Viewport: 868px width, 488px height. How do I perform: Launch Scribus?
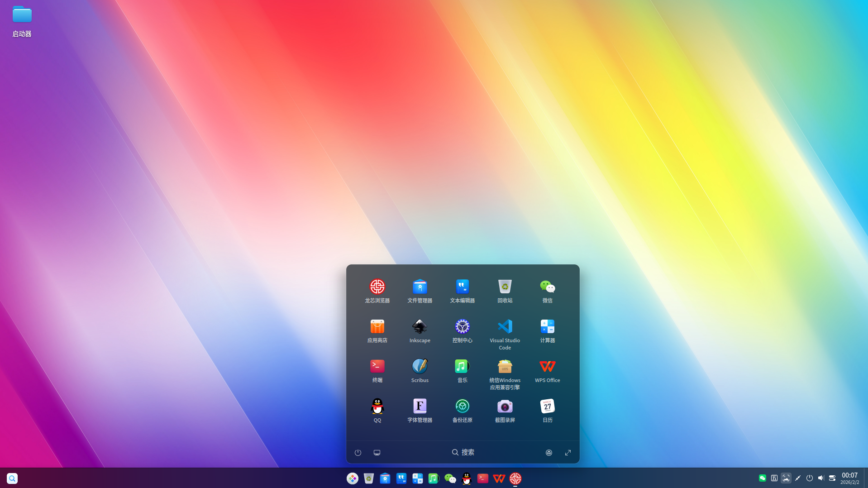[x=420, y=365]
